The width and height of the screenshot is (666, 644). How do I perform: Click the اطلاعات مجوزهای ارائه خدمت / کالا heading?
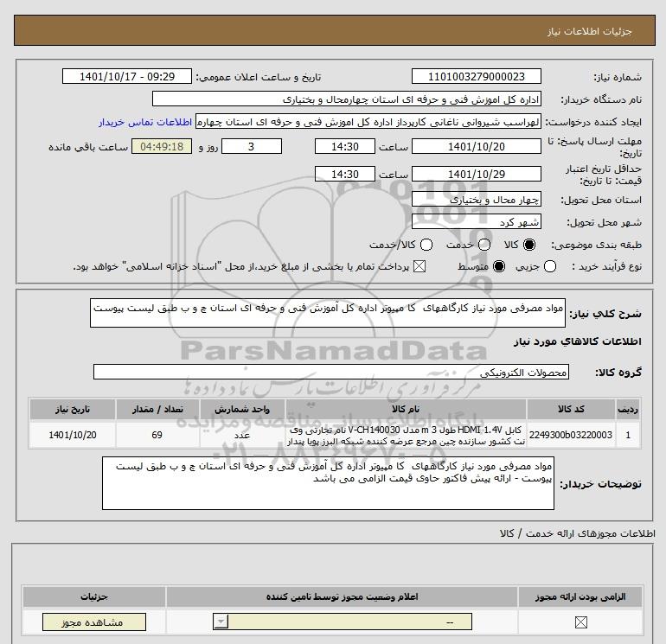point(577,533)
